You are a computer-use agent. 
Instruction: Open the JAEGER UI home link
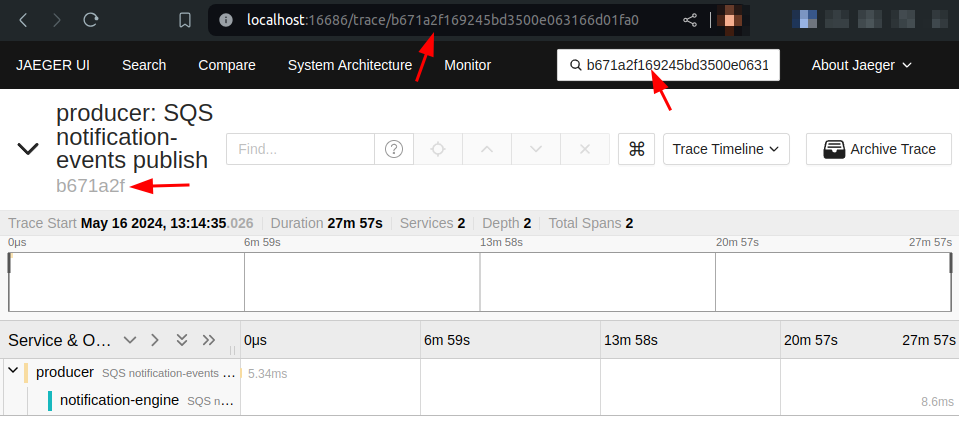(x=53, y=65)
